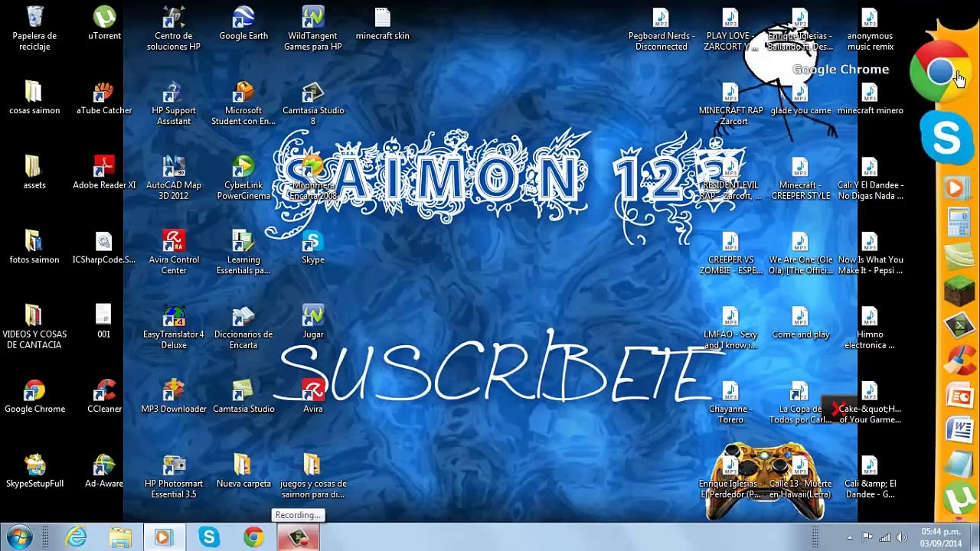Viewport: 980px width, 551px height.
Task: Select the file named 001
Action: [x=104, y=321]
